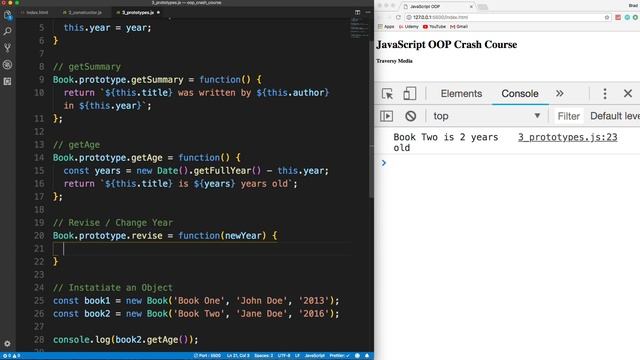Click the Book Two is 2 years old message
Image resolution: width=640 pixels, height=360 pixels.
point(446,142)
